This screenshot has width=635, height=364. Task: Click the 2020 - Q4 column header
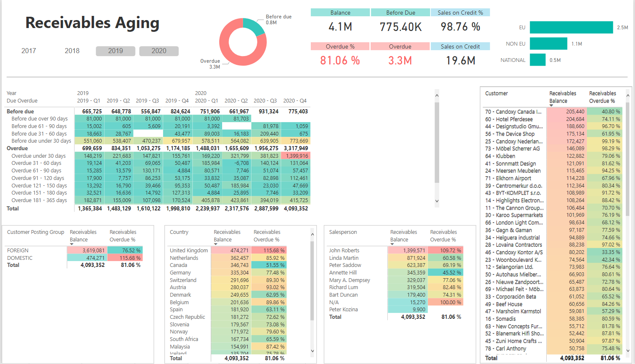tap(294, 100)
